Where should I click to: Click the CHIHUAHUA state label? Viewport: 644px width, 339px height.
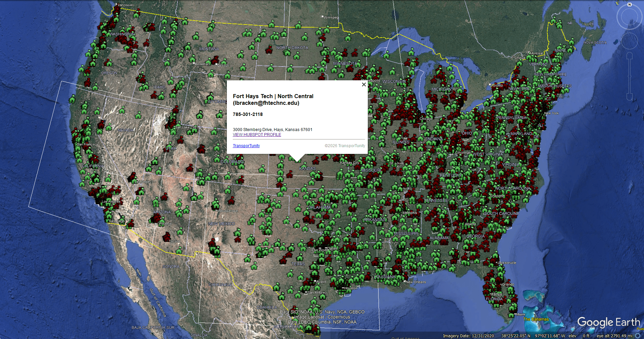(220, 285)
